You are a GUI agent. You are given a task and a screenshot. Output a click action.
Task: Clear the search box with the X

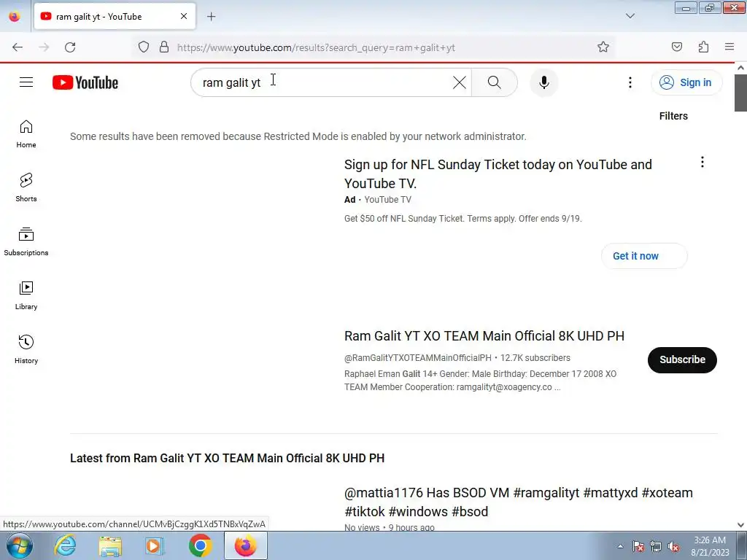460,82
